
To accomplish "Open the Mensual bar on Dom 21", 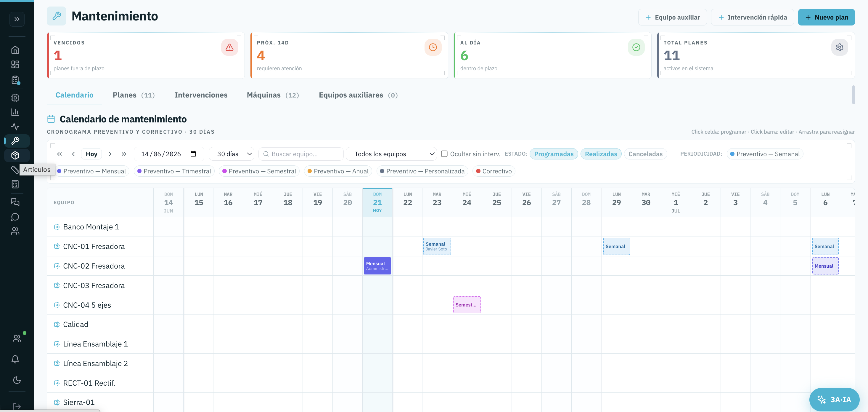I will pyautogui.click(x=377, y=266).
